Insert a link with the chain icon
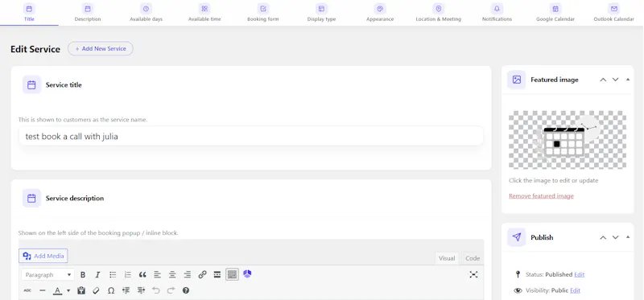The image size is (644, 300). pyautogui.click(x=202, y=274)
